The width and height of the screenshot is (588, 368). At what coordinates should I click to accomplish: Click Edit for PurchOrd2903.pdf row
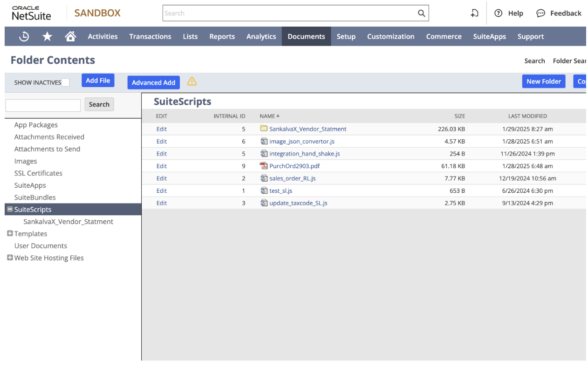pyautogui.click(x=162, y=166)
